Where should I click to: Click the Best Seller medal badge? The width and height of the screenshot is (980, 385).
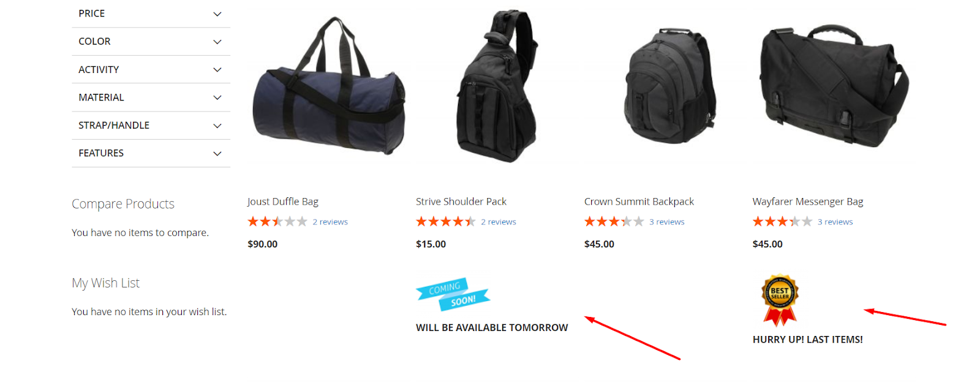click(x=780, y=300)
